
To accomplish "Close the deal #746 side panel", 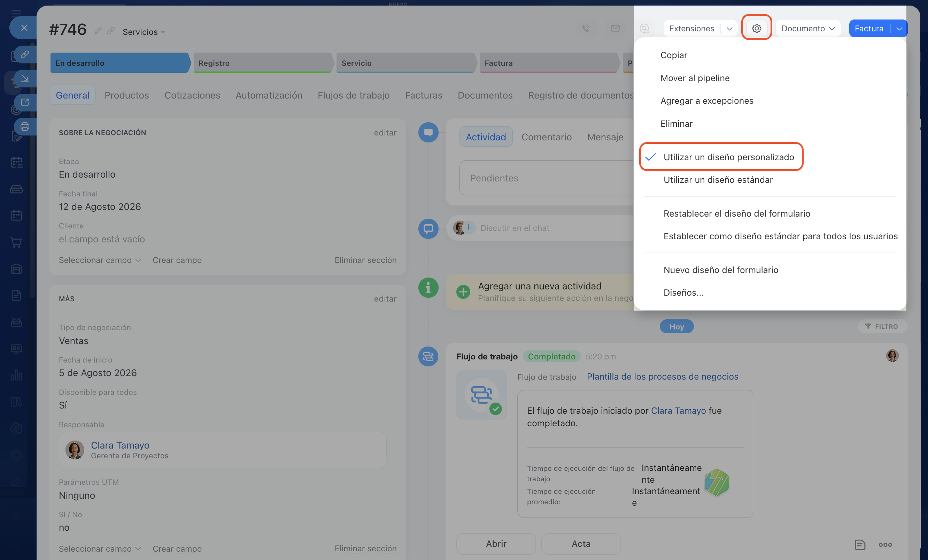I will click(24, 28).
